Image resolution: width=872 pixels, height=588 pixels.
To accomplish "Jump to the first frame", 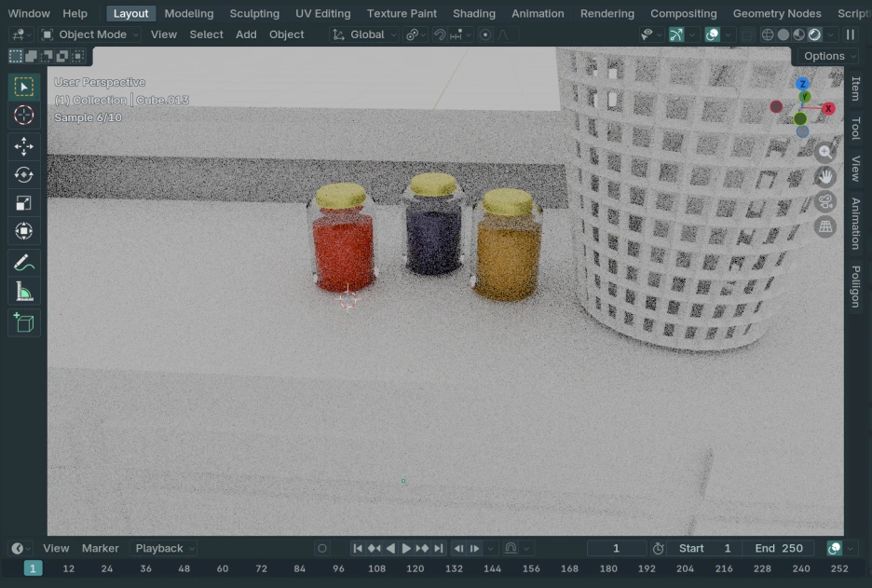I will tap(358, 549).
